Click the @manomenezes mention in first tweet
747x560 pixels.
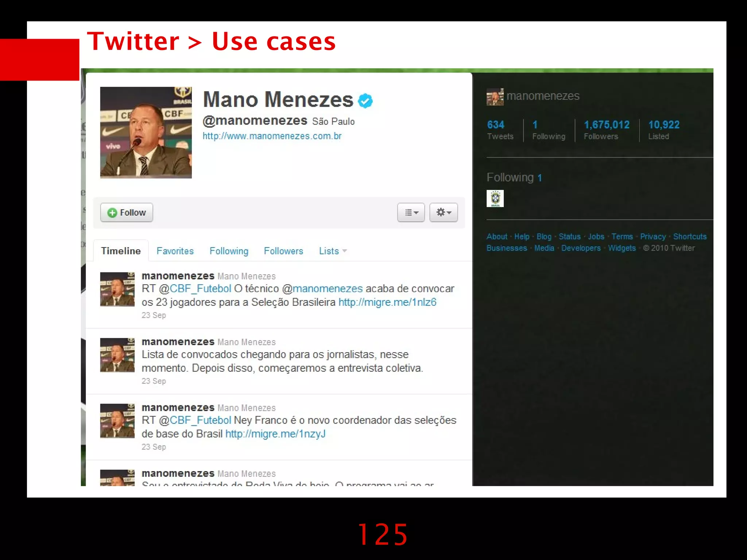click(x=322, y=289)
